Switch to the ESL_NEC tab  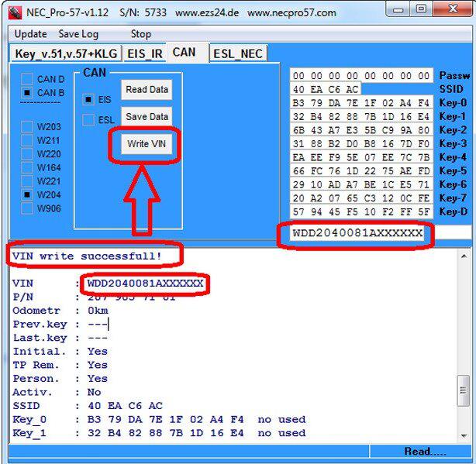pyautogui.click(x=238, y=53)
